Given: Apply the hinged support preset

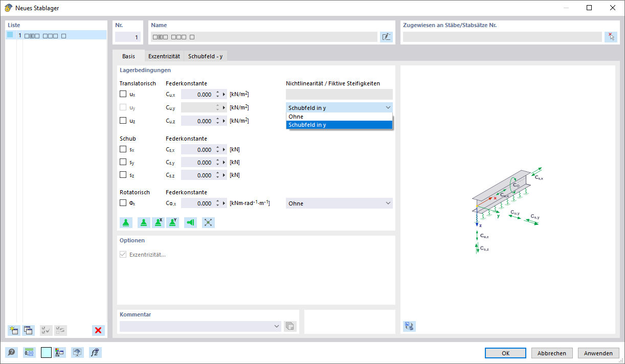Looking at the screenshot, I should 144,222.
